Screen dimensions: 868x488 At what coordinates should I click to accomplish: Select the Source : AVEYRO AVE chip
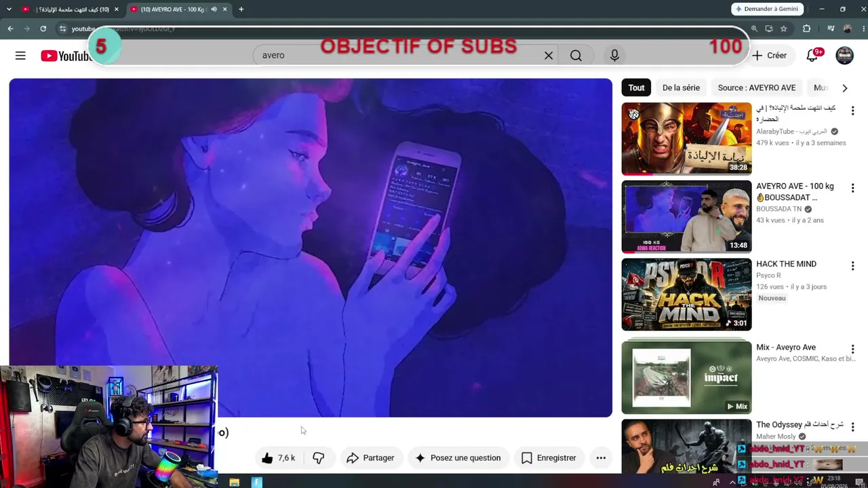[757, 87]
